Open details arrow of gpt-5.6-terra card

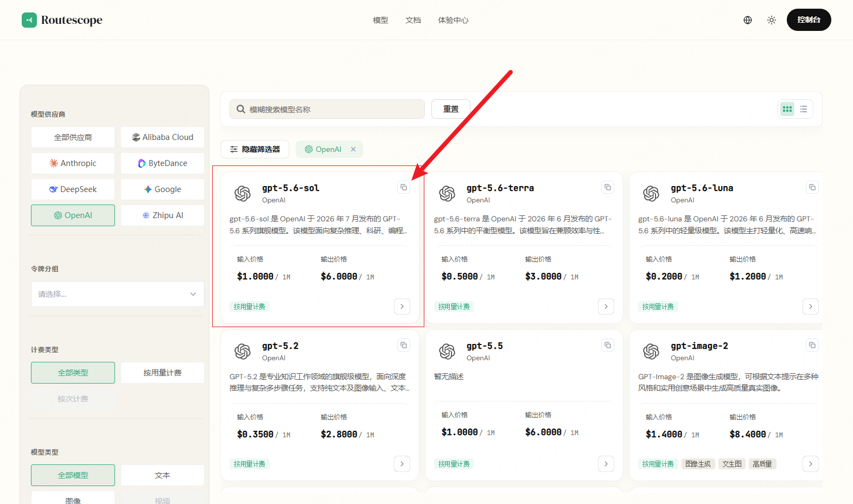(x=606, y=307)
